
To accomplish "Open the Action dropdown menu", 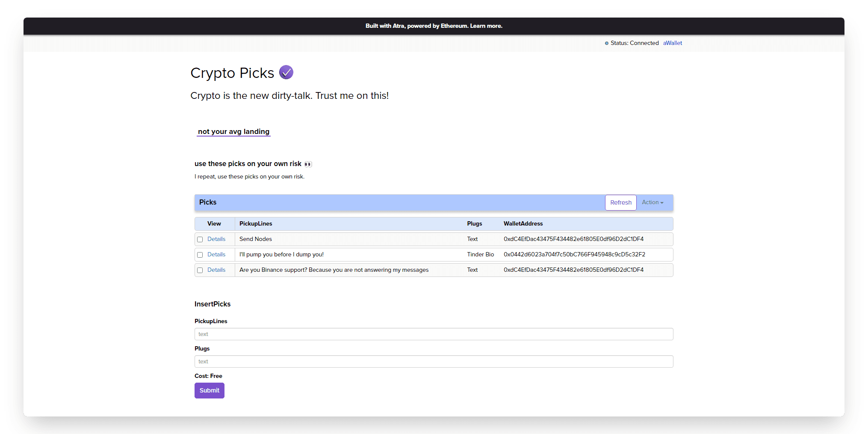I will coord(652,202).
